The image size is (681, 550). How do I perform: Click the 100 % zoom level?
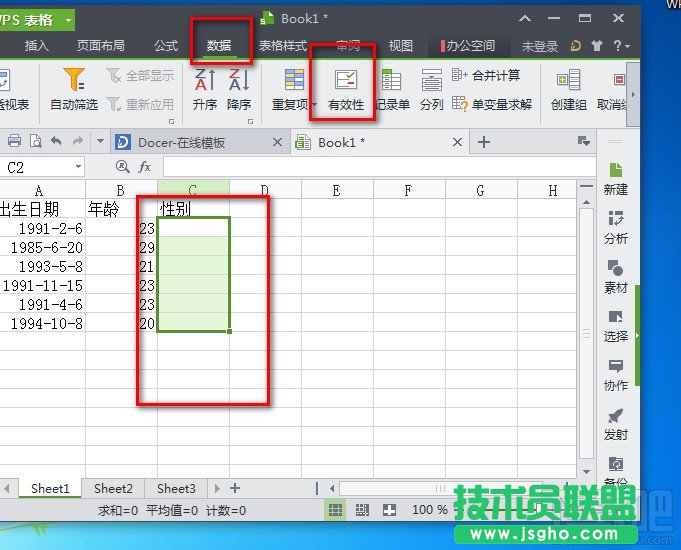(x=429, y=510)
